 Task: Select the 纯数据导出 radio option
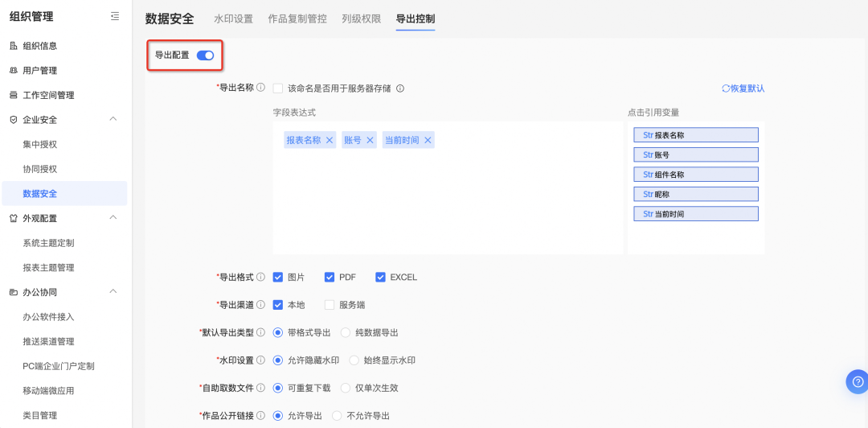(346, 332)
